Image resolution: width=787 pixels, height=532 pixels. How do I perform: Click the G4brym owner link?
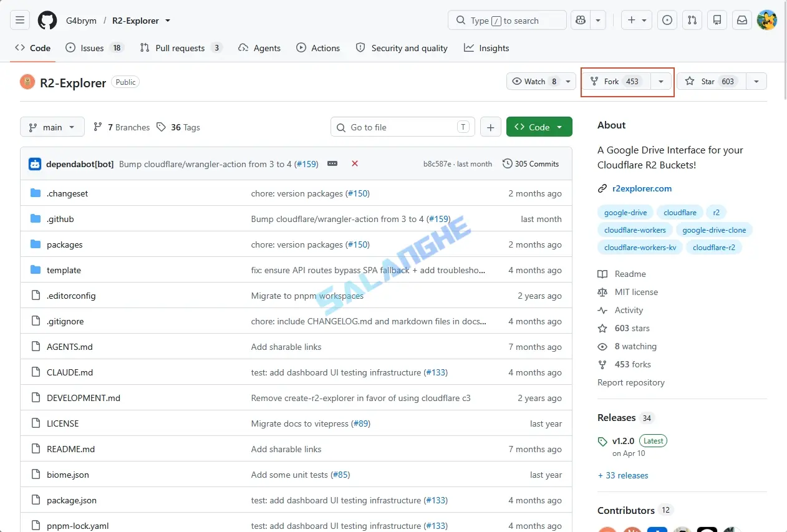pyautogui.click(x=81, y=21)
